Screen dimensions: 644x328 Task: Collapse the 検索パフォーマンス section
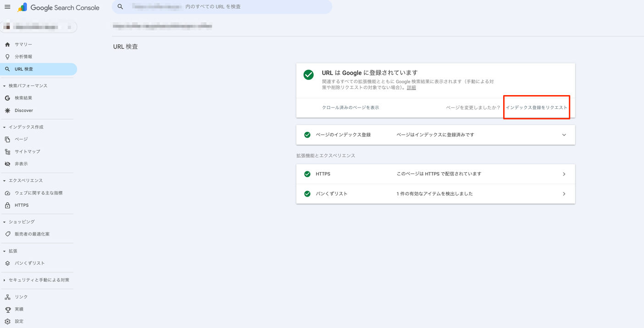(x=5, y=86)
